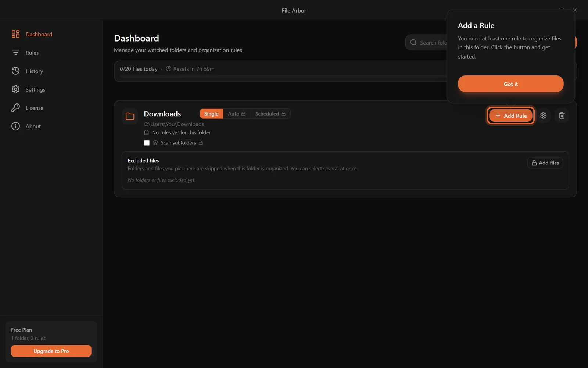Focus the Search folders input field
The width and height of the screenshot is (588, 368).
[x=426, y=43]
